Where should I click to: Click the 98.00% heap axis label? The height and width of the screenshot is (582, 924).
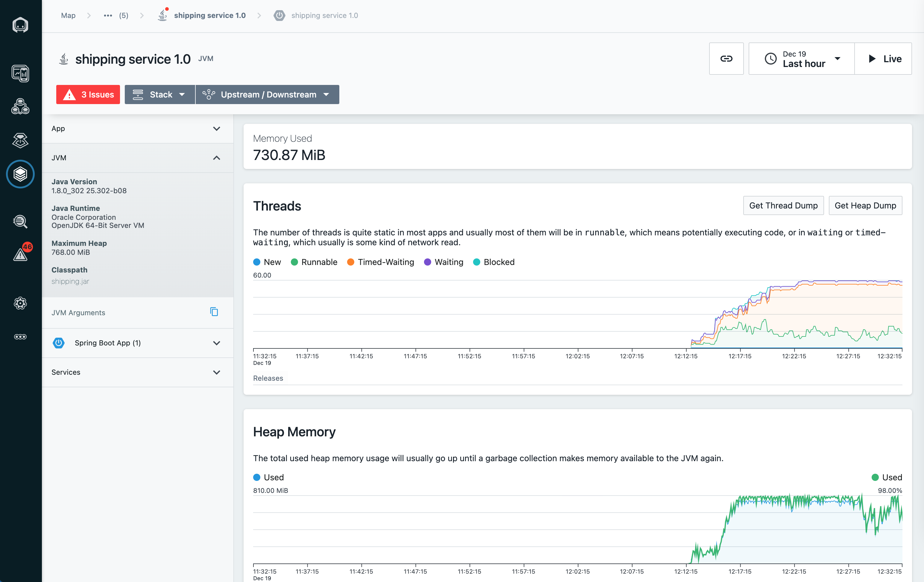pos(890,490)
